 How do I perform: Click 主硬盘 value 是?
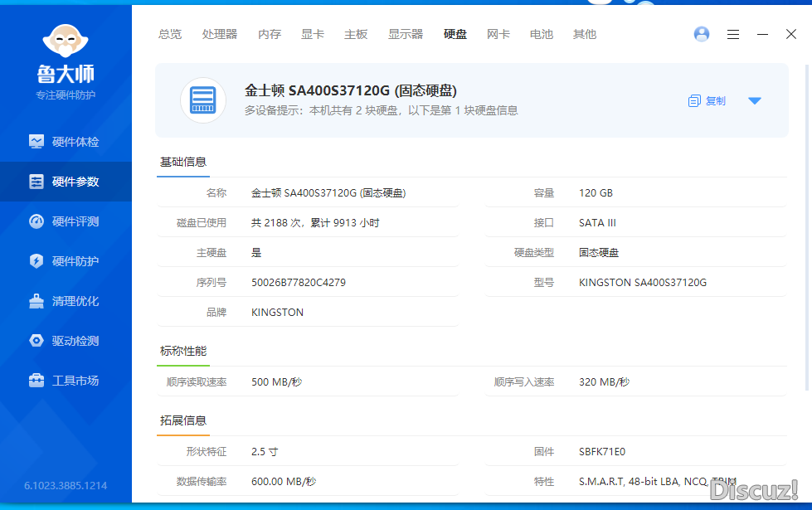click(256, 253)
